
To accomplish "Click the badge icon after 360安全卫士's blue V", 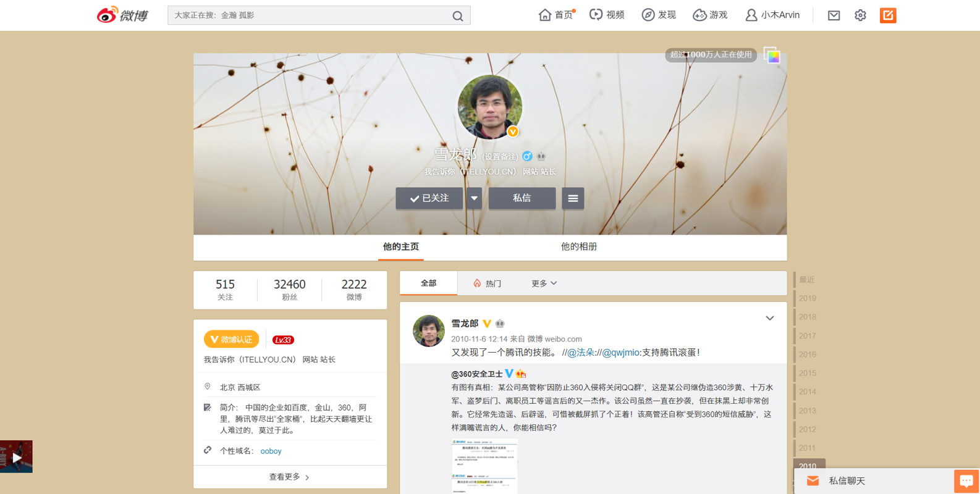I will click(x=521, y=374).
